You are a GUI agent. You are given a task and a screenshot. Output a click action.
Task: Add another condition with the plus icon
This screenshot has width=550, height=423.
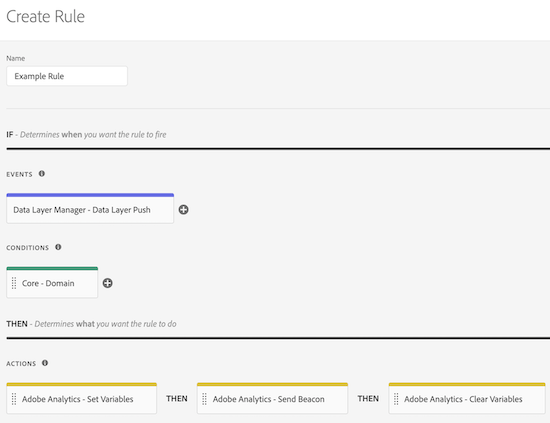click(108, 283)
